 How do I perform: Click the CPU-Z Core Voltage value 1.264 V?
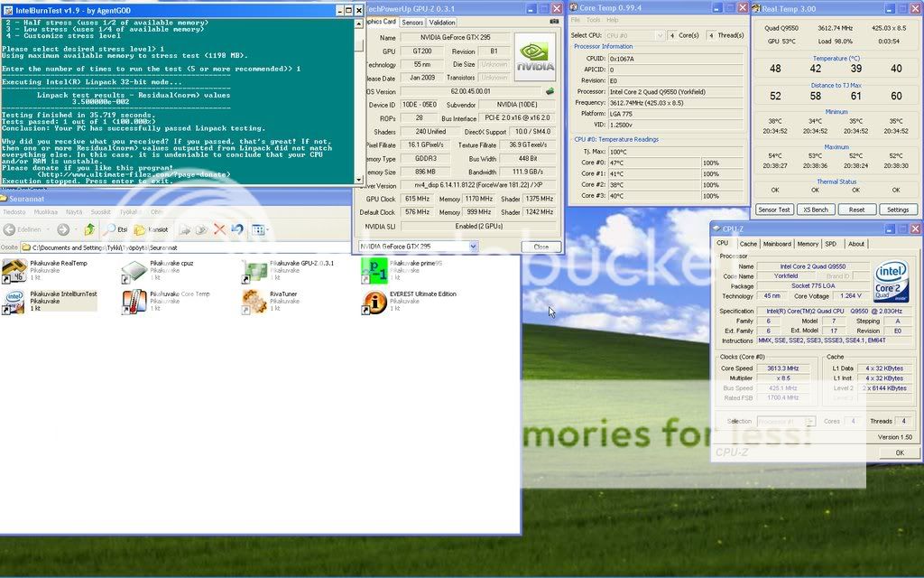(851, 296)
